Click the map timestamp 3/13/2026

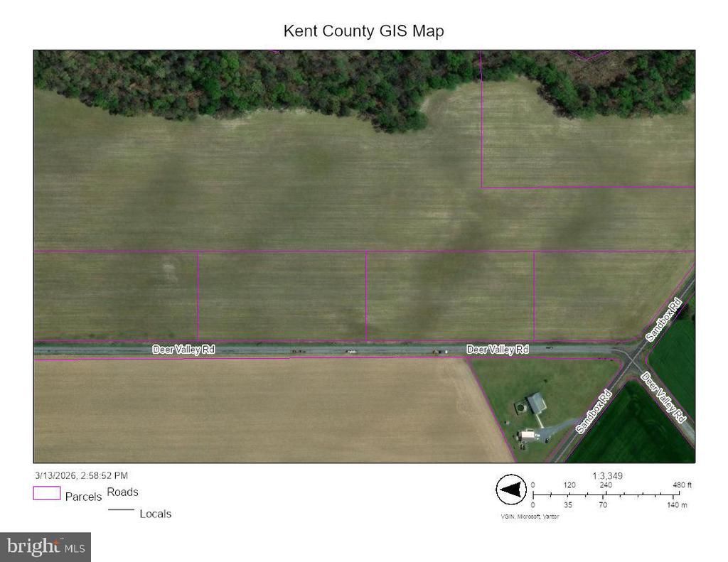[x=81, y=475]
